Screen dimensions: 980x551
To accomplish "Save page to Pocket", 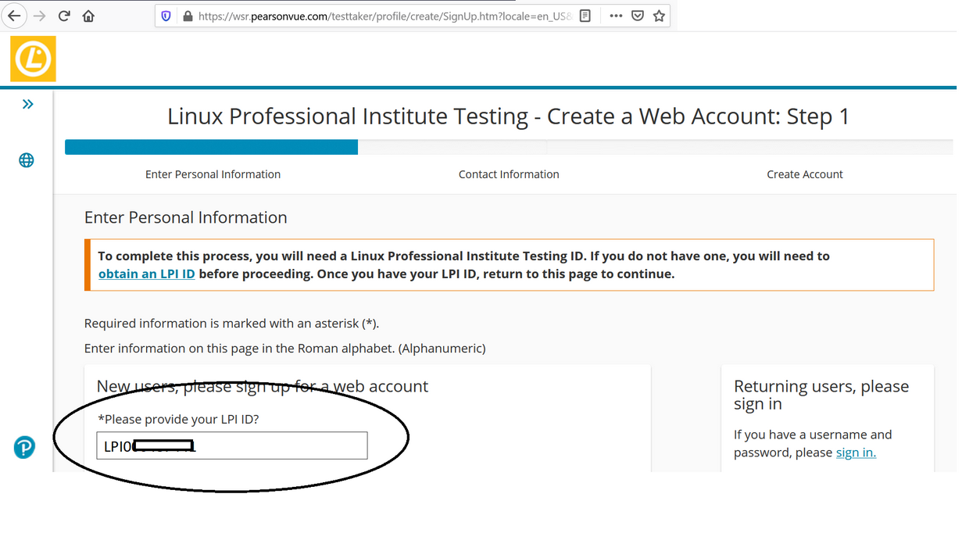I will click(x=638, y=16).
